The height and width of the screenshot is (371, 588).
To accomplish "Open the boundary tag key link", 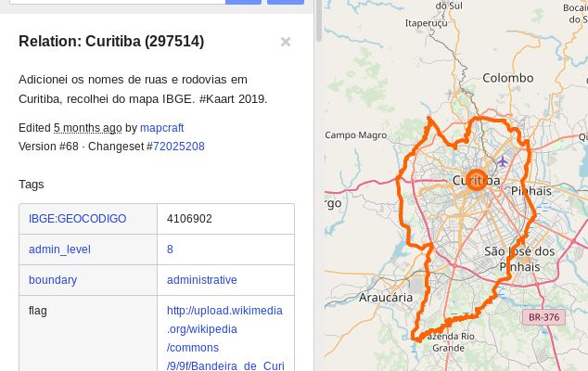I will coord(53,280).
